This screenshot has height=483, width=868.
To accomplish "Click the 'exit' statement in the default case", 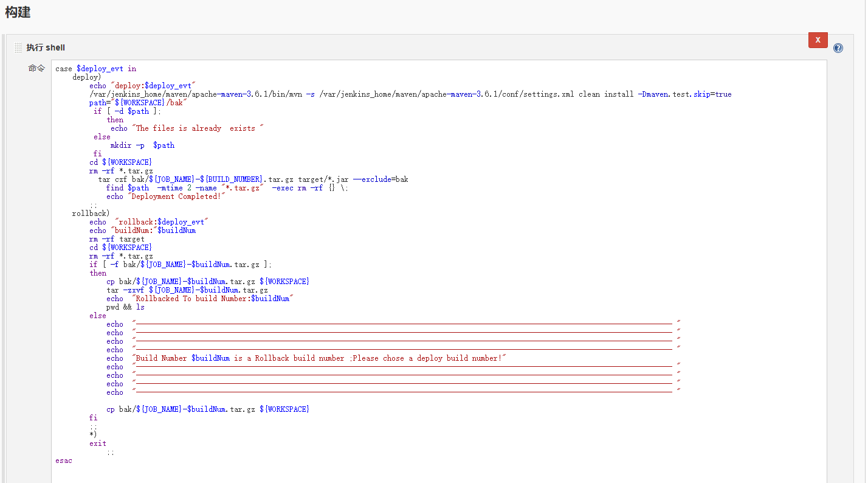I will point(97,443).
